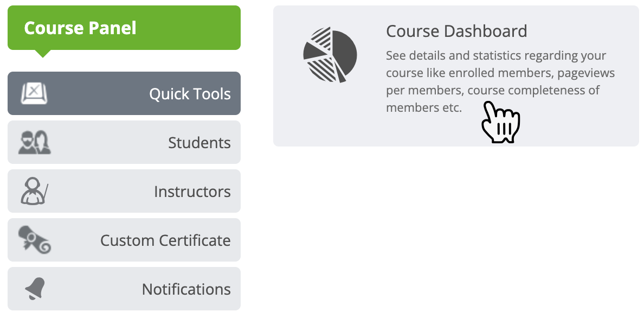Open the Notifications menu item
644x318 pixels.
pyautogui.click(x=186, y=289)
